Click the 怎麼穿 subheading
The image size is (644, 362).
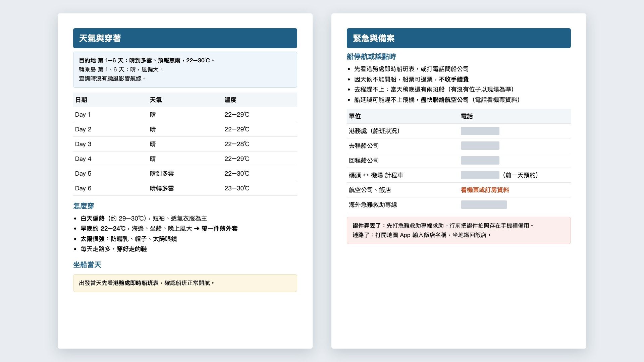84,206
